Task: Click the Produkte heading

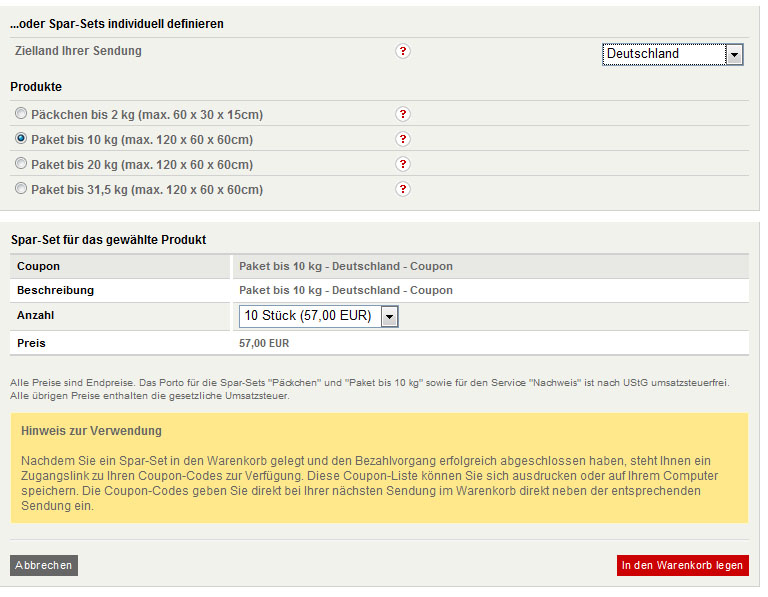Action: click(36, 87)
